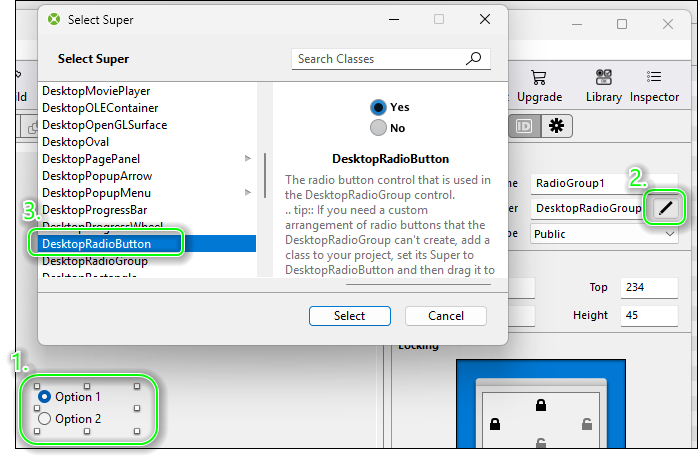Viewport: 698px width, 456px height.
Task: Click the Cancel button
Action: (x=446, y=315)
